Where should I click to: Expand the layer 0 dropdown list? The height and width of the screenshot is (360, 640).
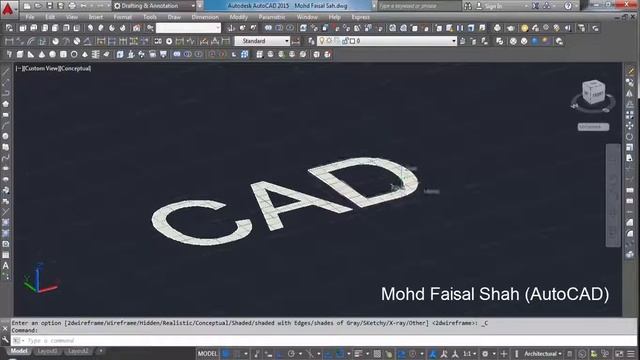pos(453,41)
